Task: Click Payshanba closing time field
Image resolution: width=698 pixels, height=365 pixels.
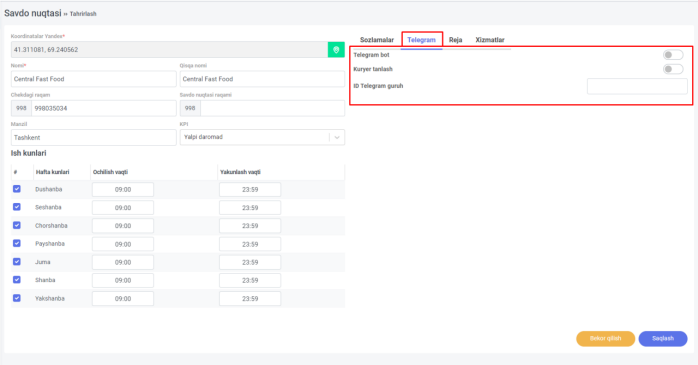Action: [x=250, y=244]
